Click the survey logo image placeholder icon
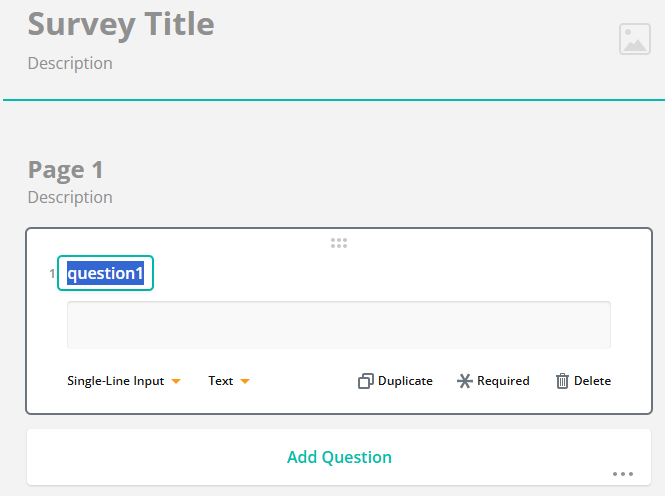 pyautogui.click(x=634, y=39)
